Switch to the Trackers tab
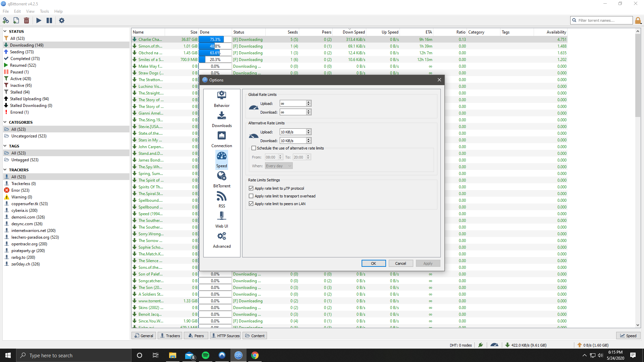The width and height of the screenshot is (644, 362). pyautogui.click(x=170, y=336)
